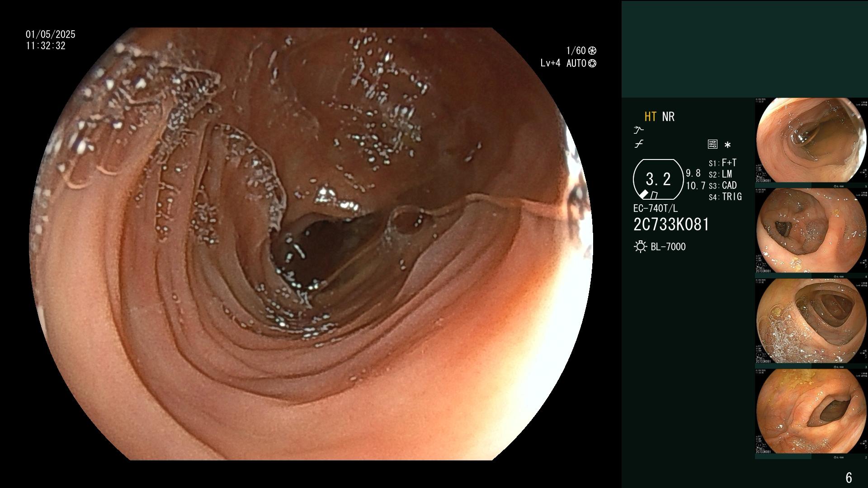Click the time 11:32:32
The width and height of the screenshot is (868, 488).
coord(46,46)
